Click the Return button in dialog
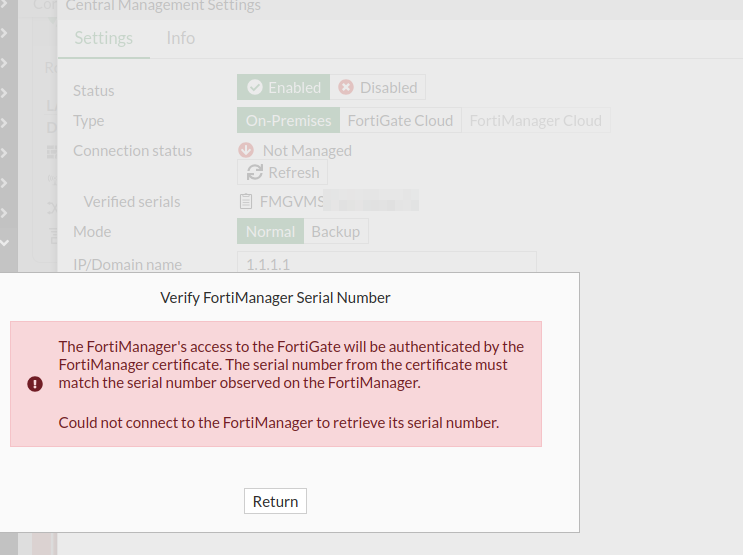Screen dimensions: 743x555 pyautogui.click(x=275, y=501)
